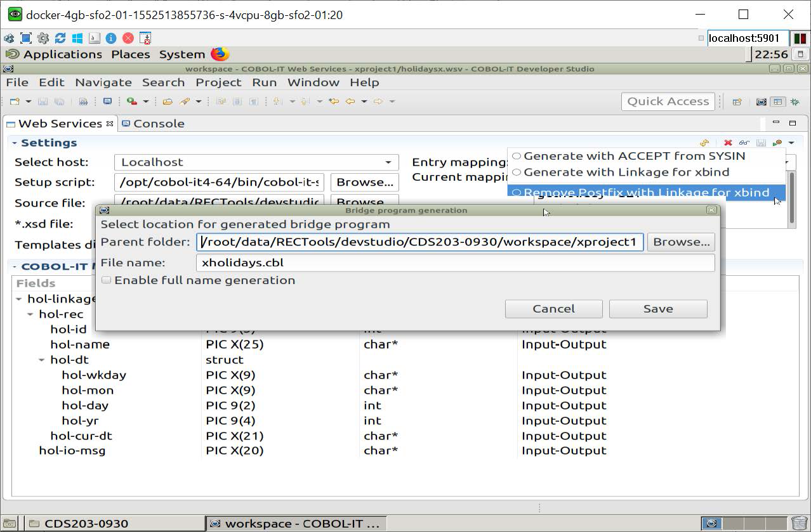Click the glasses icon in Settings toolbar
This screenshot has width=811, height=532.
pos(744,143)
